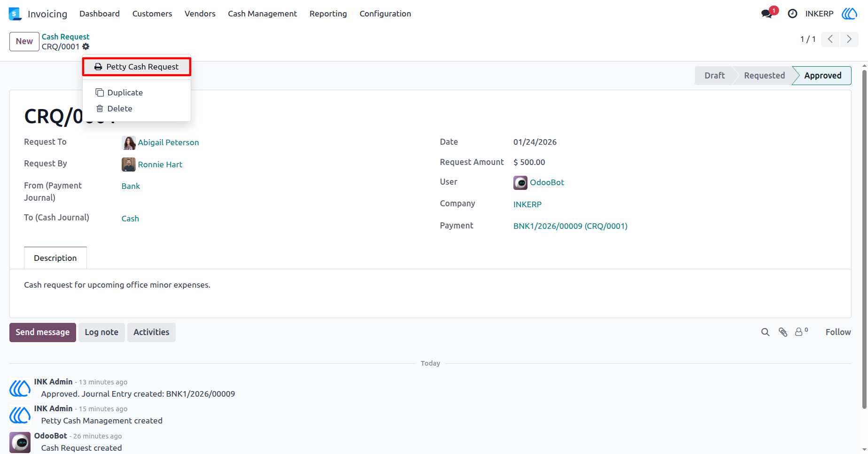Click the search icon in chatter
The width and height of the screenshot is (868, 454).
click(x=765, y=332)
